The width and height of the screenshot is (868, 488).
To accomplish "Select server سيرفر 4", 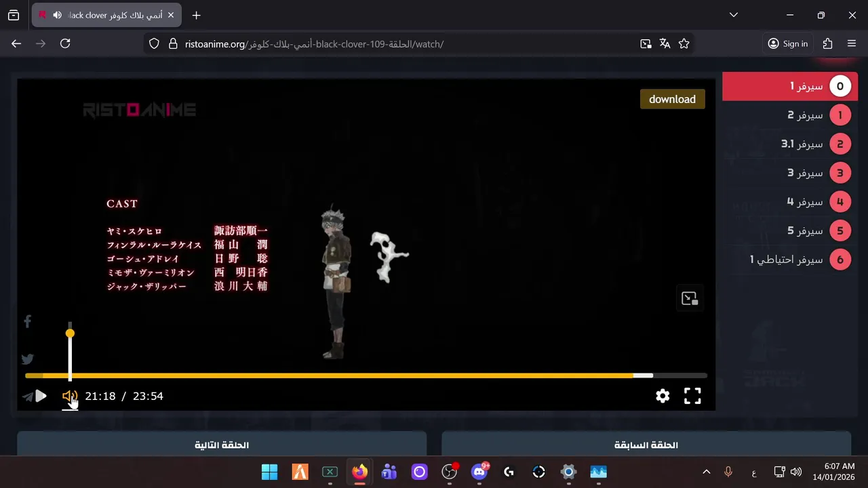I will pyautogui.click(x=790, y=202).
